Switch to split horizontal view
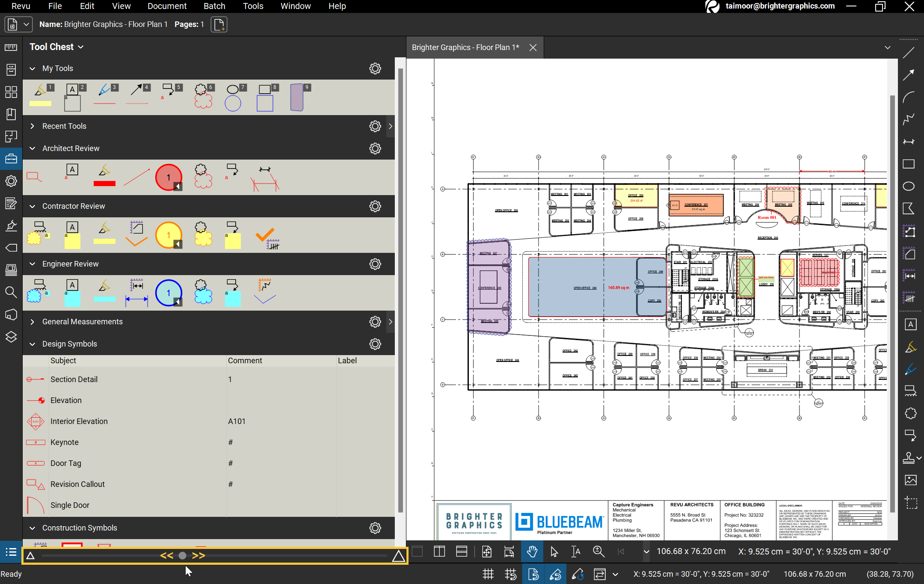The image size is (924, 584). point(462,552)
